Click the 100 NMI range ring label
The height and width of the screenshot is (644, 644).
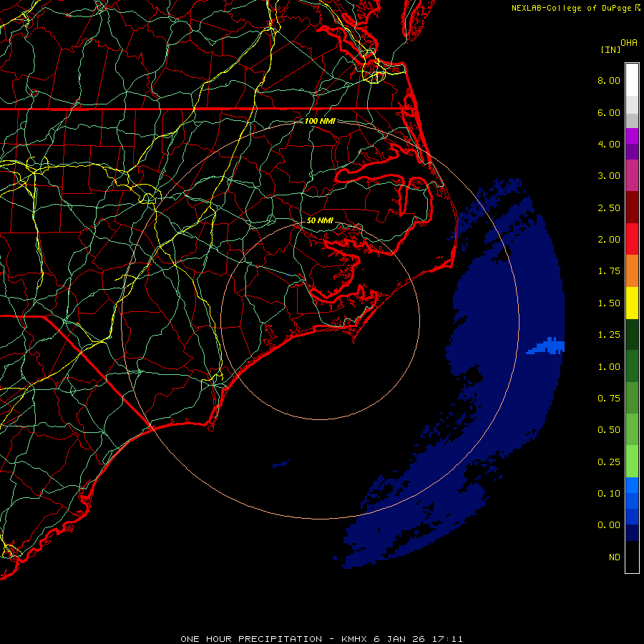click(x=320, y=121)
